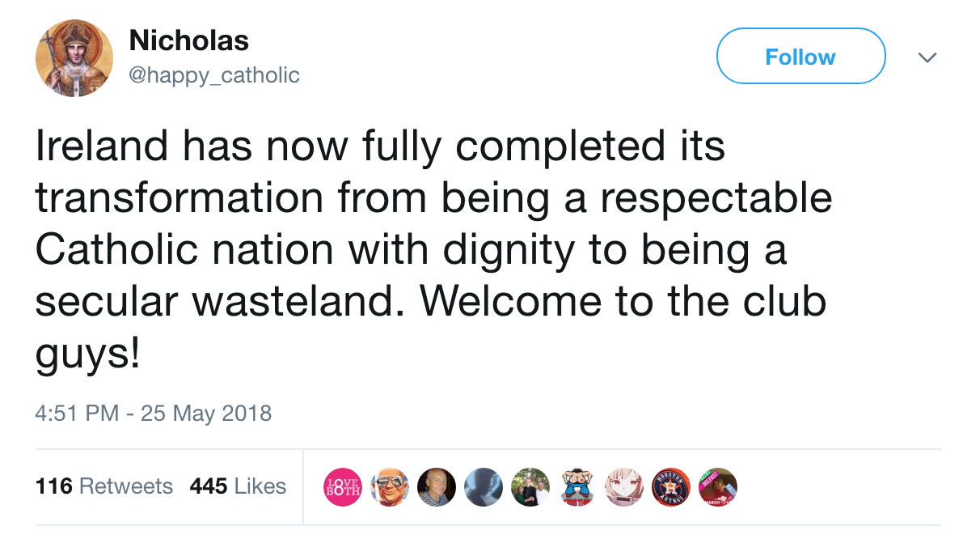This screenshot has width=980, height=539.
Task: Open the 'Kiss This' cartoon character avatar
Action: [577, 486]
